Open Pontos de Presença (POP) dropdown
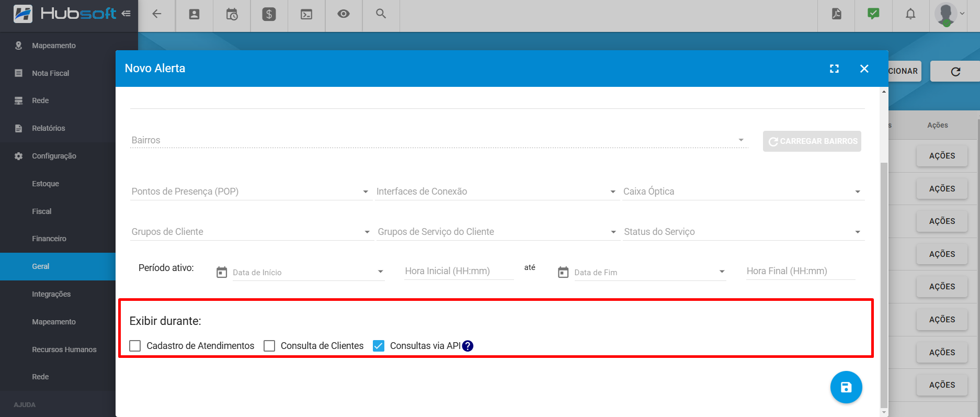This screenshot has height=417, width=980. [251, 191]
